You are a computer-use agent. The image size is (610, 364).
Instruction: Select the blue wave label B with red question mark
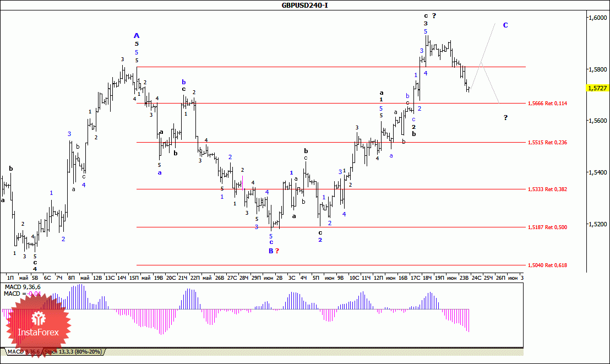274,251
